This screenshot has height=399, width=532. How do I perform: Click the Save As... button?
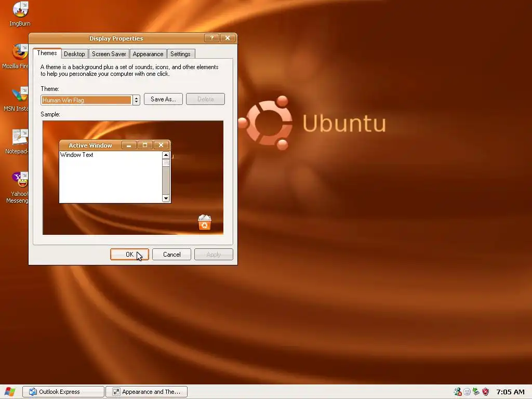tap(163, 99)
